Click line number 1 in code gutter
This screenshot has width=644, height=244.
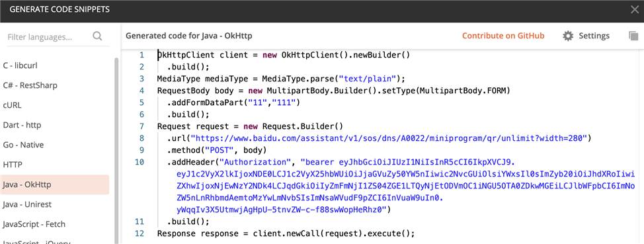(x=141, y=55)
